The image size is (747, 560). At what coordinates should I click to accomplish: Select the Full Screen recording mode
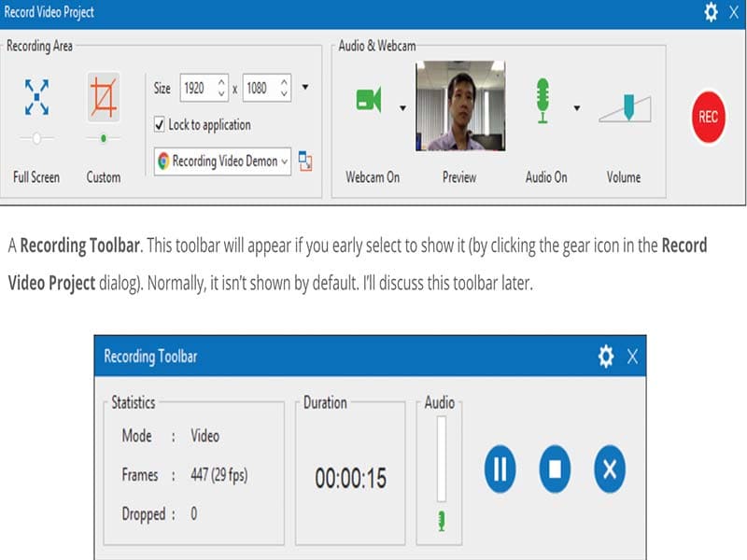tap(35, 96)
